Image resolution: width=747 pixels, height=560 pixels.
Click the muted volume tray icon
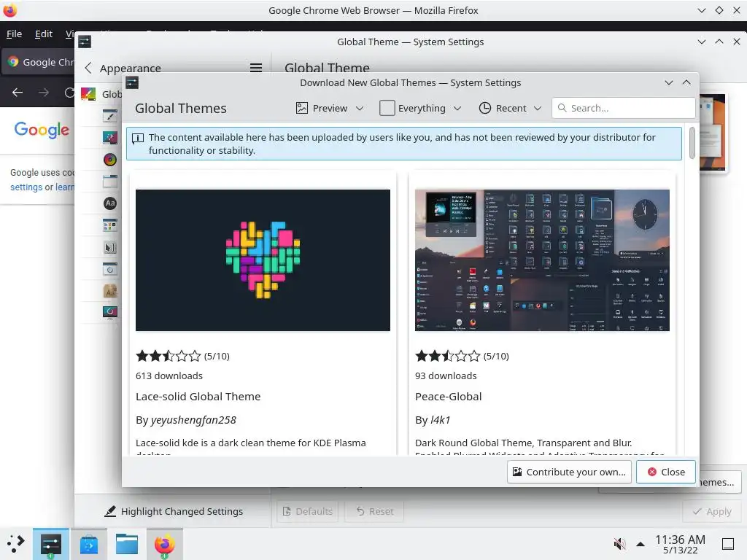tap(620, 543)
